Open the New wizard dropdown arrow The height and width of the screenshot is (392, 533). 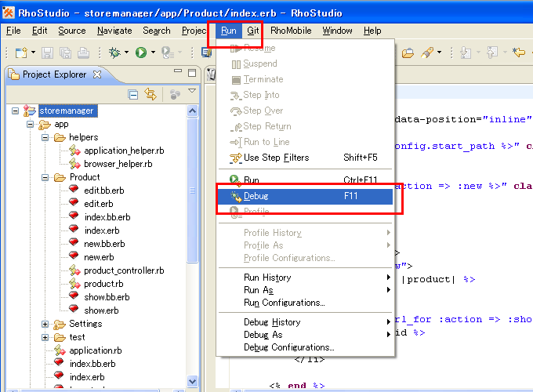coord(33,53)
